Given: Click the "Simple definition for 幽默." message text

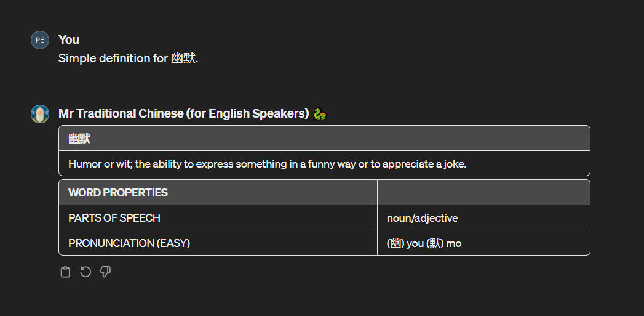Looking at the screenshot, I should click(128, 59).
